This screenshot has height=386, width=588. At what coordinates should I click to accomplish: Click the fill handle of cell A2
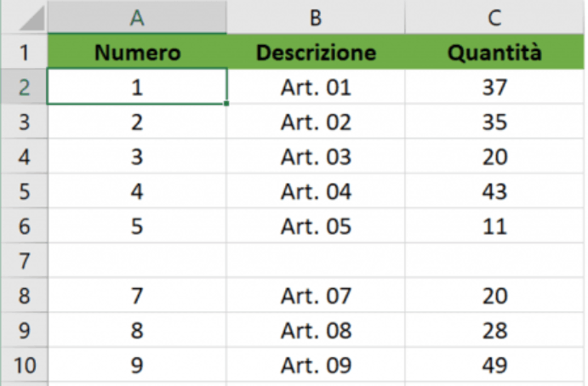(226, 104)
